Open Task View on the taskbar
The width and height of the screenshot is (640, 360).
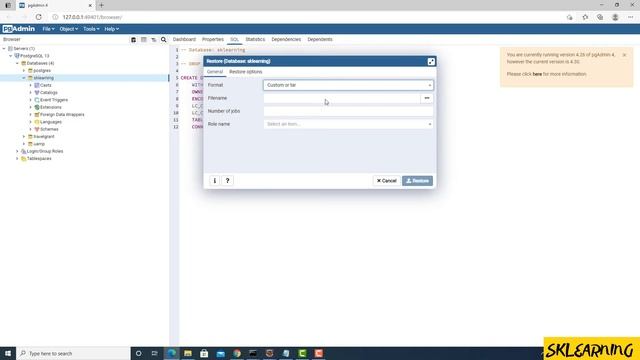(154, 353)
